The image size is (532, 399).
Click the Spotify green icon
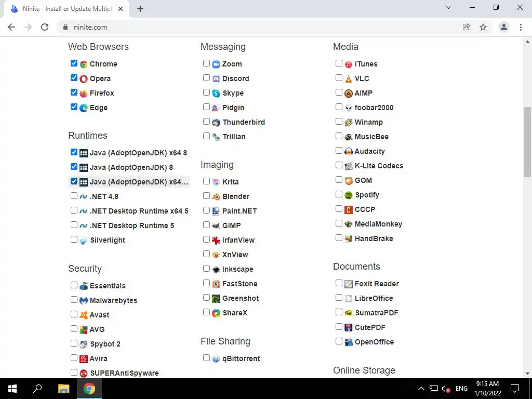pos(349,195)
